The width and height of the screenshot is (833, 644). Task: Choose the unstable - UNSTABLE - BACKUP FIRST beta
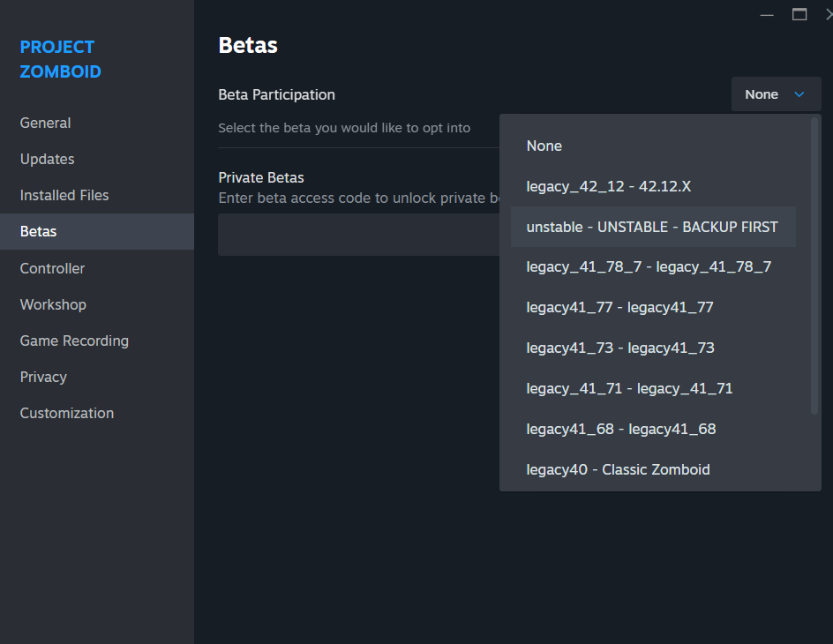coord(652,227)
